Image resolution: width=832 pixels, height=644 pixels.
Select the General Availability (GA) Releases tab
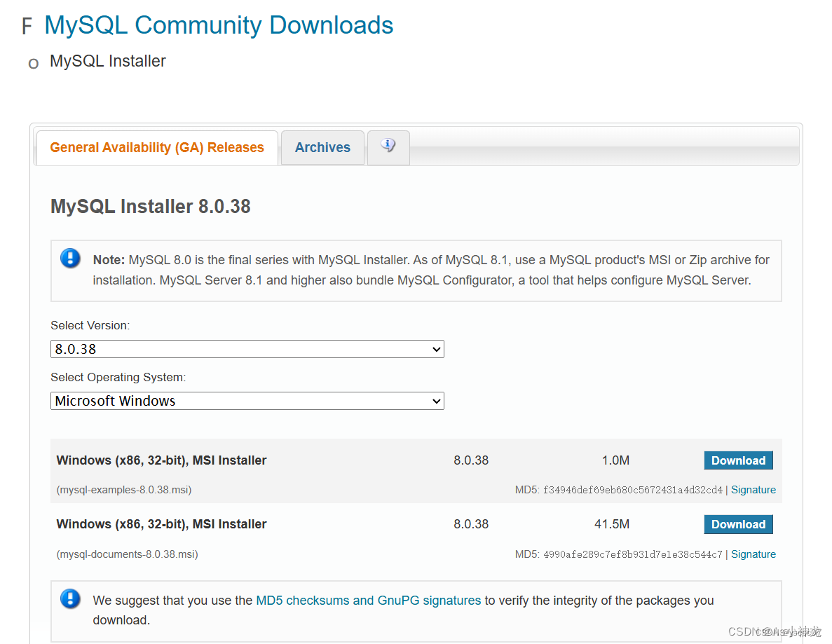(x=156, y=147)
